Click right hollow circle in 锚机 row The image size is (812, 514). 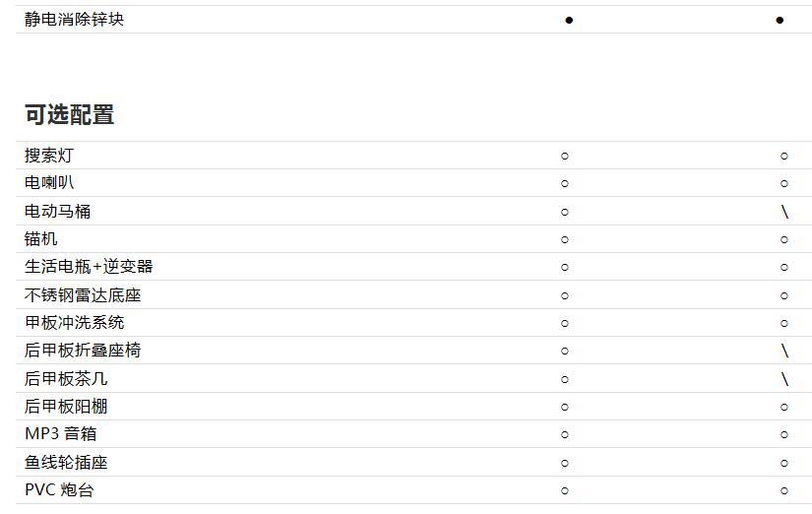coord(784,239)
